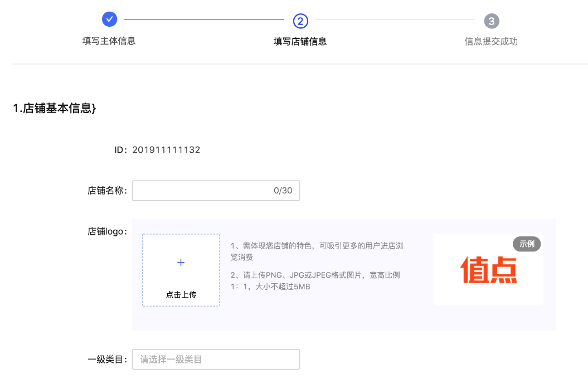The image size is (588, 383).
Task: Click the 请选择一级类目 selector field
Action: pyautogui.click(x=216, y=359)
